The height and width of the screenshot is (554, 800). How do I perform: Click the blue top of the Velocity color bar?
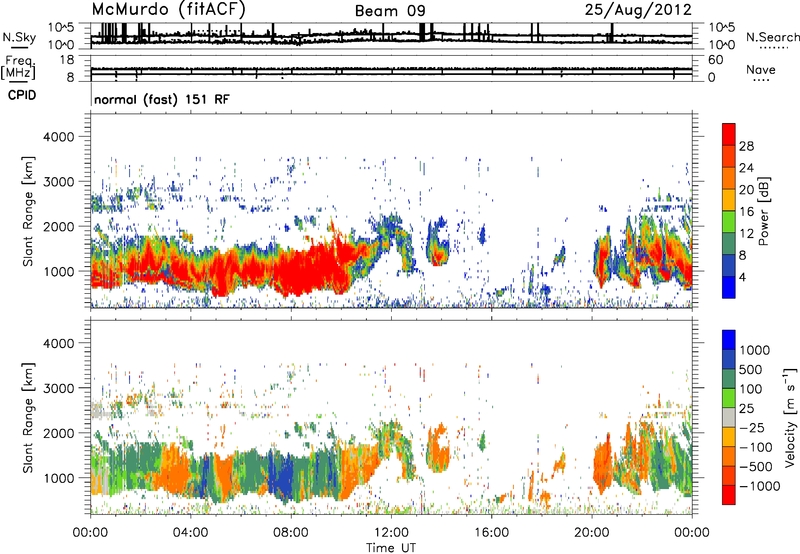pyautogui.click(x=729, y=340)
